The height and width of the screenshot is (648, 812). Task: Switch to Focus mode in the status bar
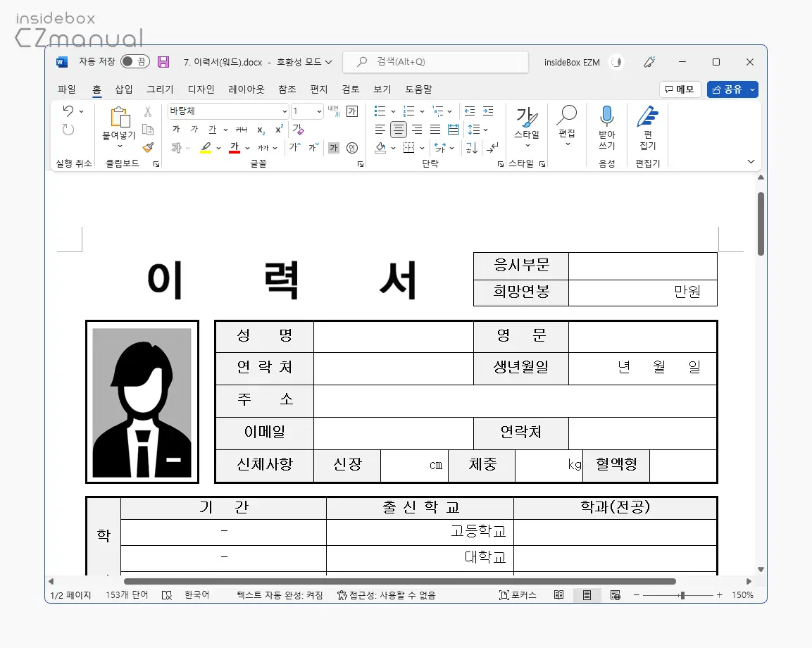(518, 595)
